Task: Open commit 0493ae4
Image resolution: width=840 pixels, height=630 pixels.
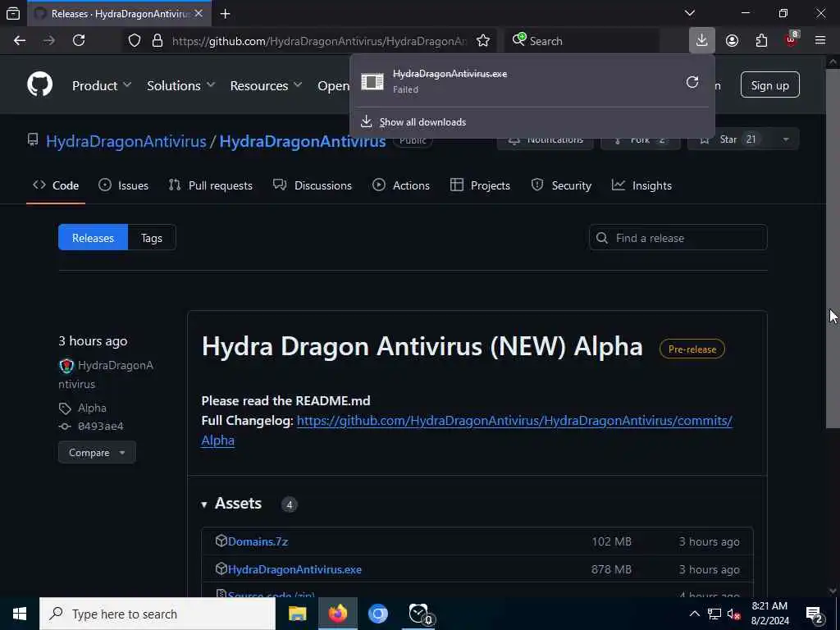Action: pyautogui.click(x=101, y=427)
